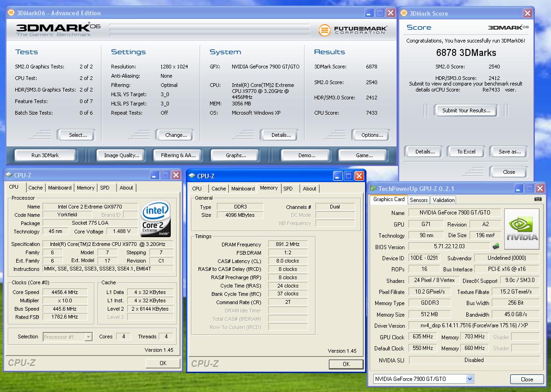Screen dimensions: 551x392
Task: Switch to Cache tab in left CPU-Z
Action: [x=36, y=188]
